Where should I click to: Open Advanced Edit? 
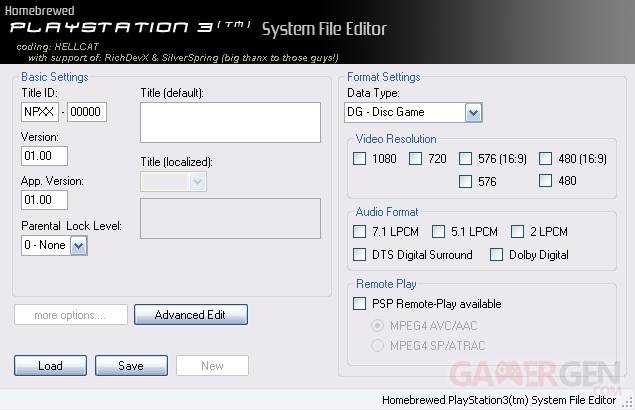191,315
